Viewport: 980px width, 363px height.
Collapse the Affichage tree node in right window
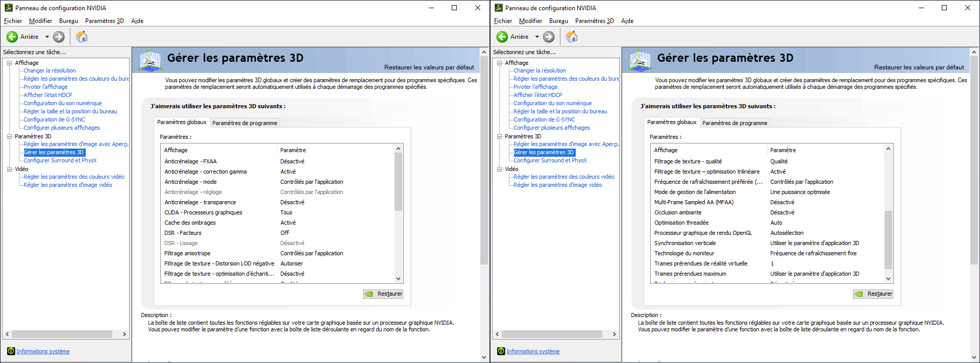click(499, 63)
